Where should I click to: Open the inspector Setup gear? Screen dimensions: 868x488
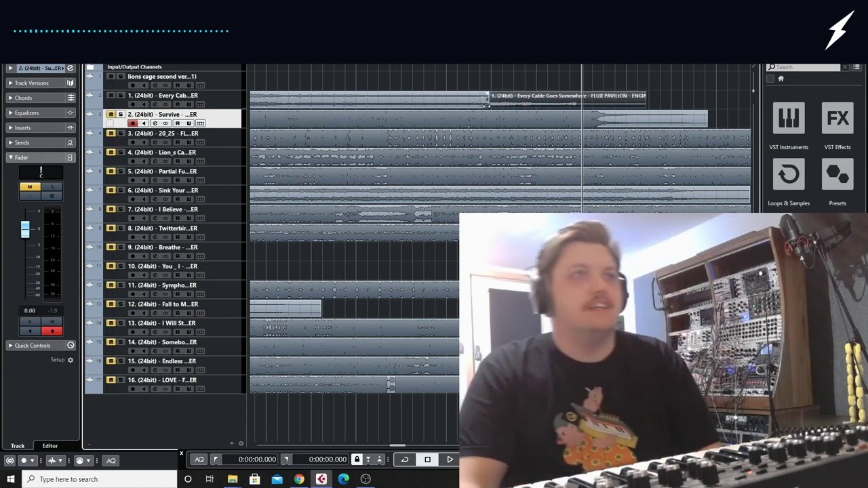pos(70,360)
